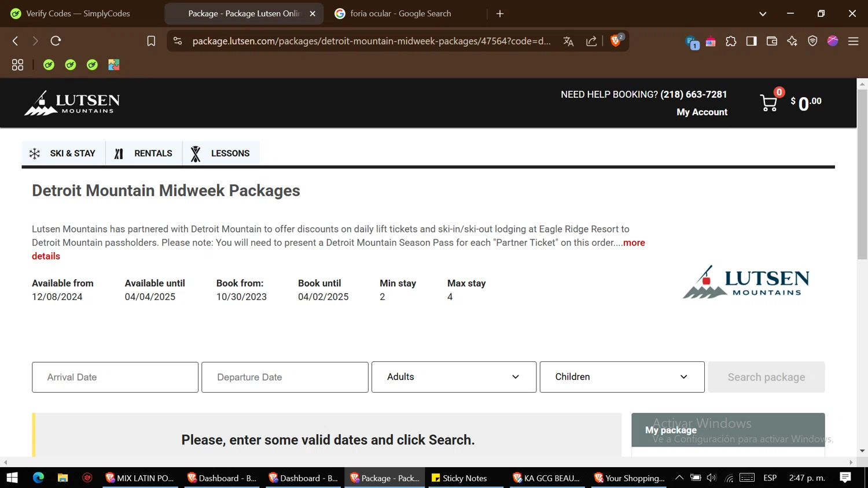Click the Arrival Date field

pos(115,377)
